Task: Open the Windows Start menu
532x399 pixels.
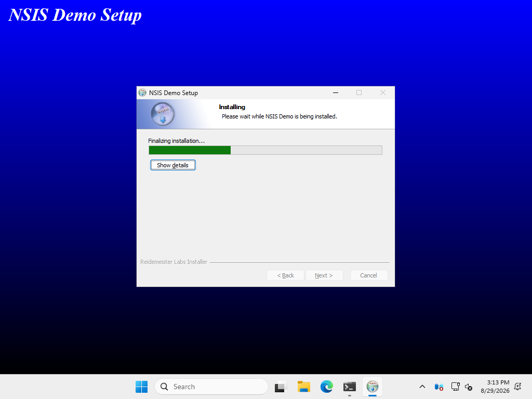Action: coord(141,387)
